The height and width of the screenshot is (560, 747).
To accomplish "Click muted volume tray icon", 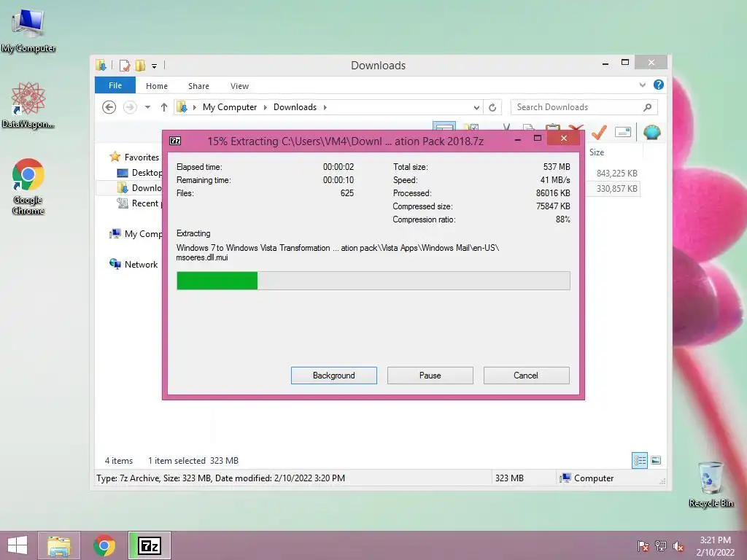I will (x=678, y=546).
